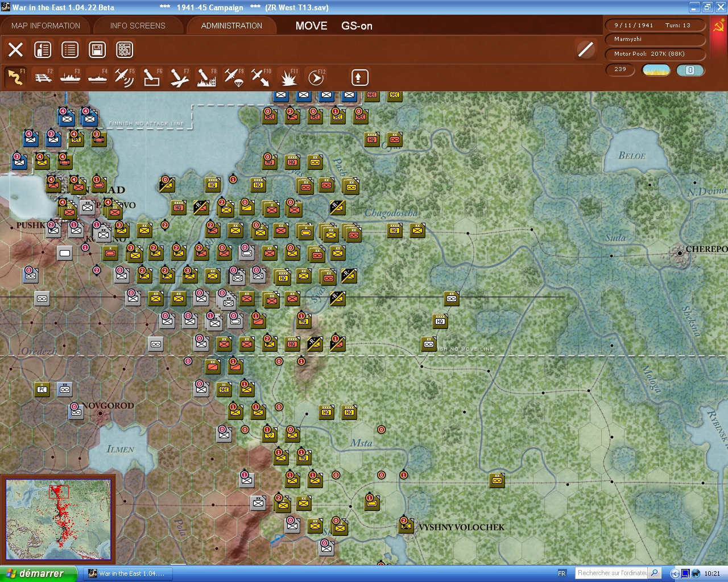This screenshot has height=582, width=728.
Task: Click the wheat field weather indicator
Action: coord(656,70)
